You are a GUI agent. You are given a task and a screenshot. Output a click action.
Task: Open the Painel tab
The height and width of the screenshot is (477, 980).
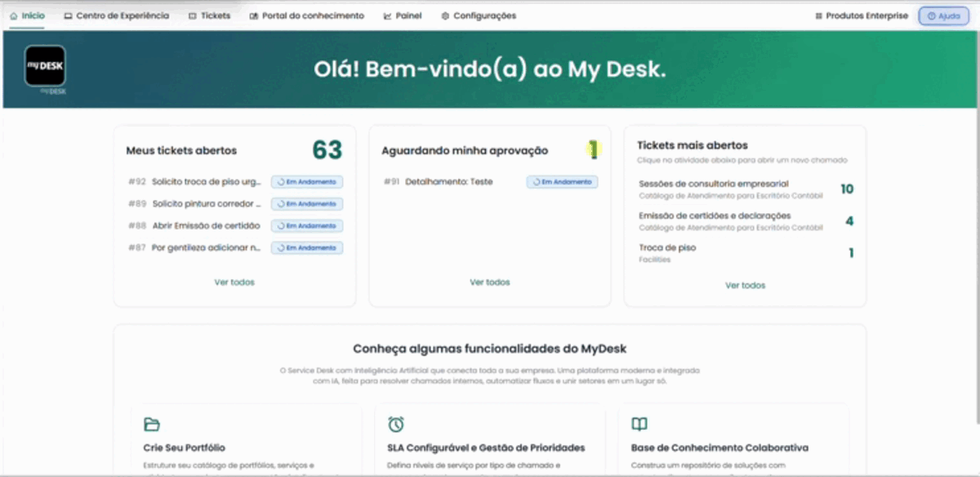point(403,16)
